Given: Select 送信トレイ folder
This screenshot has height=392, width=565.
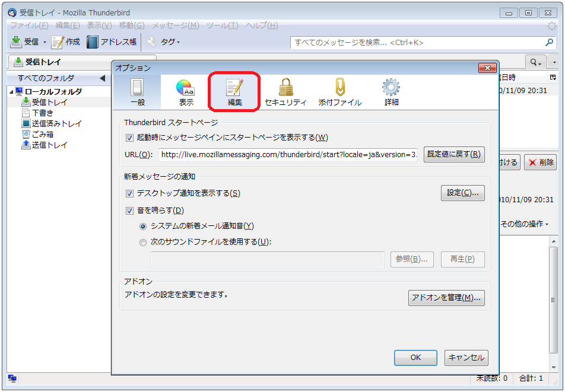Looking at the screenshot, I should tap(50, 145).
